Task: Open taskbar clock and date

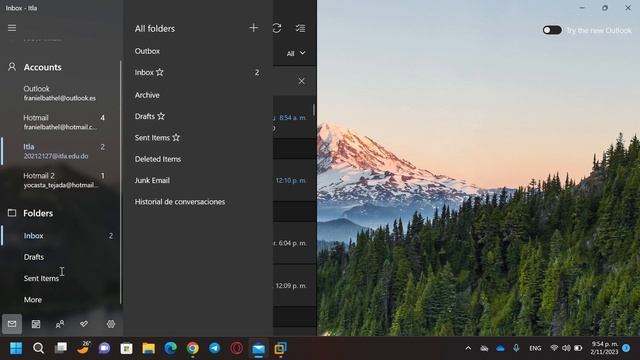Action: 604,348
